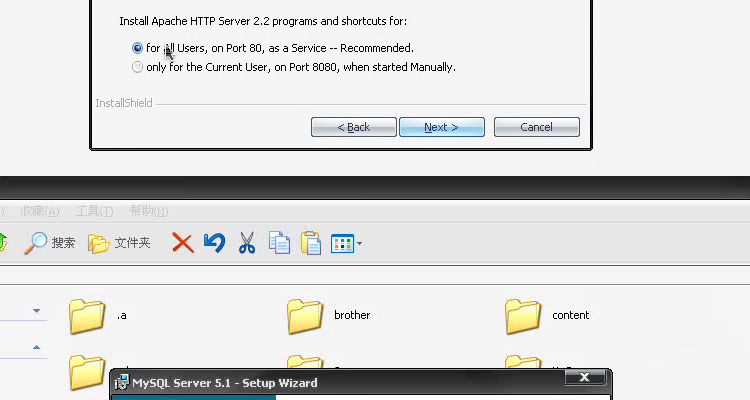
Task: Select the folder below '.a' folder
Action: (x=87, y=372)
